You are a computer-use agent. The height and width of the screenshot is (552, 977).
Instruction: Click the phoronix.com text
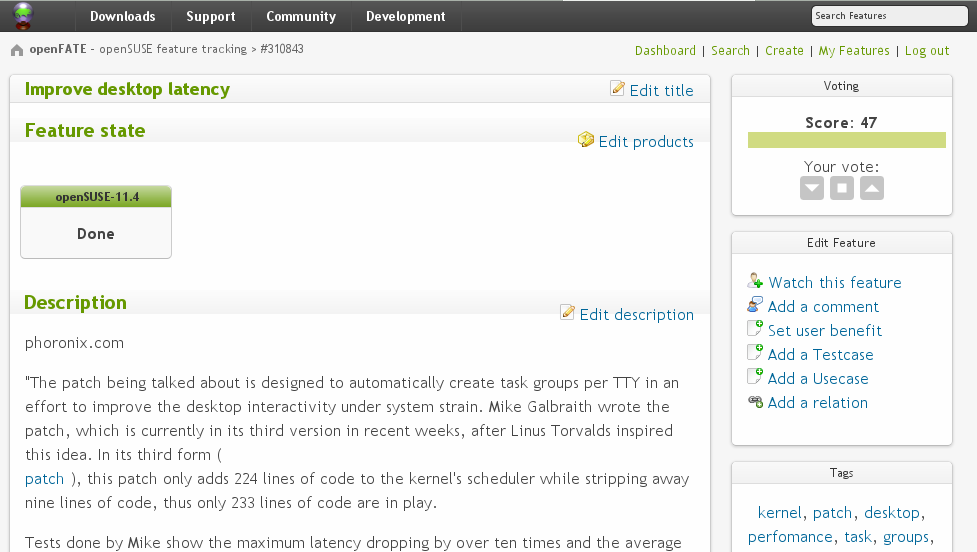[x=74, y=343]
